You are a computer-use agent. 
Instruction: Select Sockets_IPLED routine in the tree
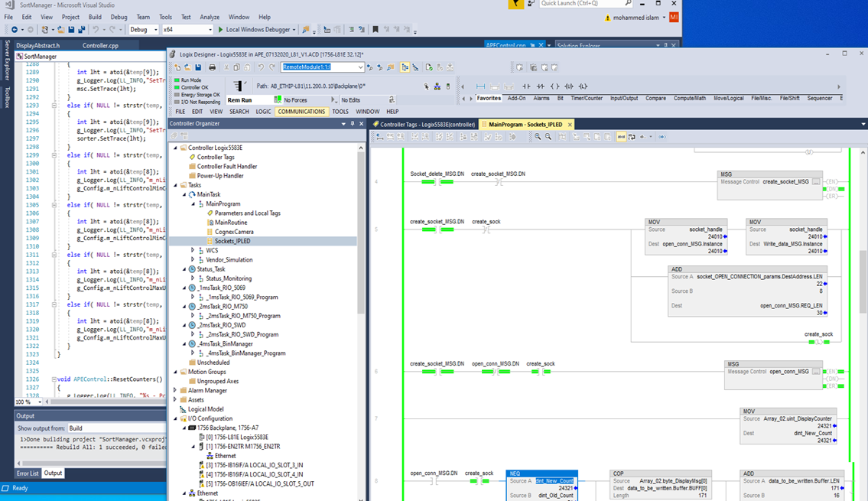coord(232,242)
